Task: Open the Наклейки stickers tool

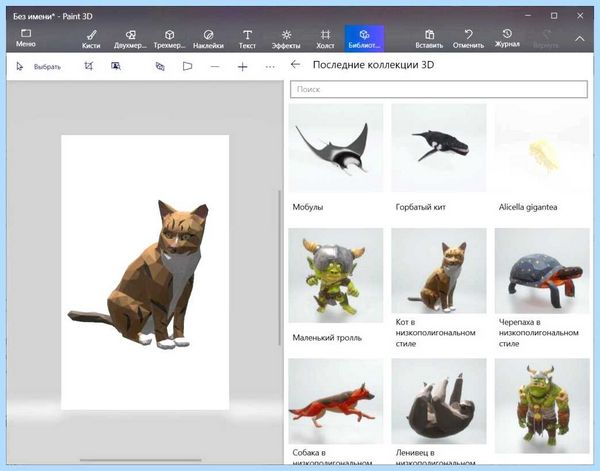Action: pyautogui.click(x=208, y=39)
